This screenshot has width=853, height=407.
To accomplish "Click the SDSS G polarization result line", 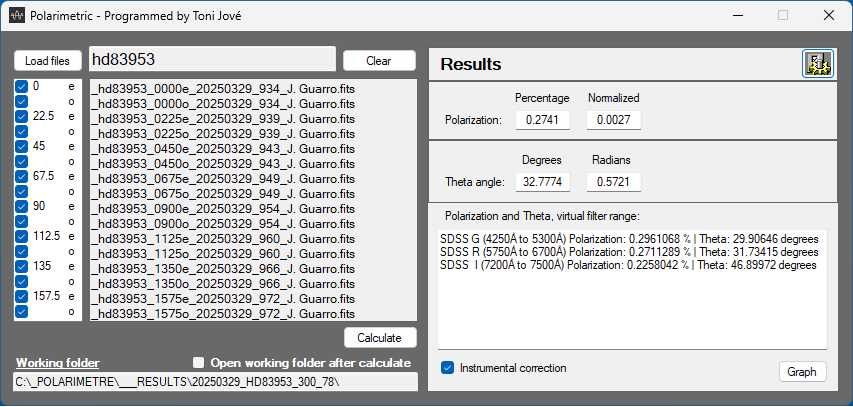I will [x=629, y=239].
